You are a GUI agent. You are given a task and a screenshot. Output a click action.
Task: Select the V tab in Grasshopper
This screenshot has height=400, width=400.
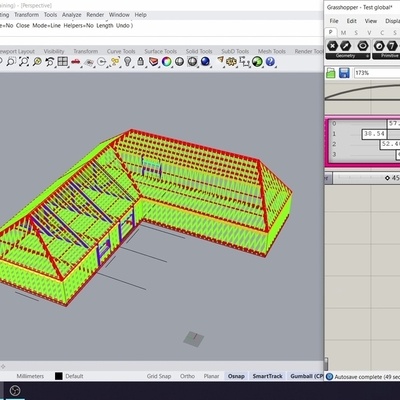[x=369, y=33]
